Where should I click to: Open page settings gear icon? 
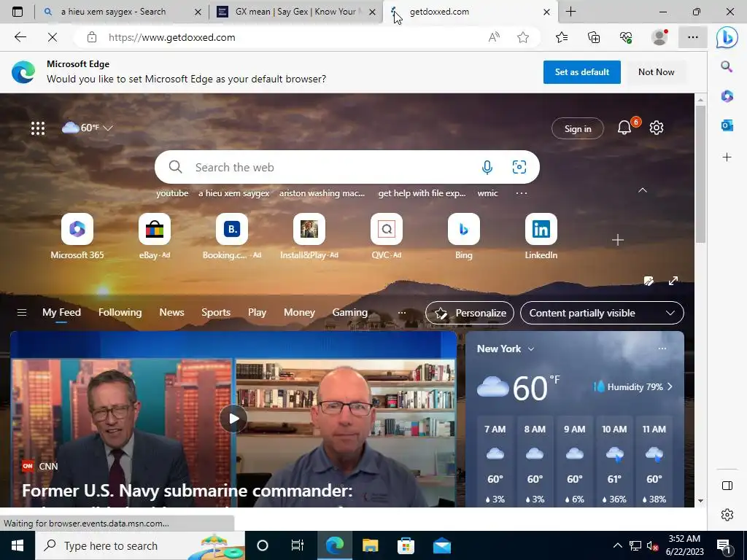(657, 128)
